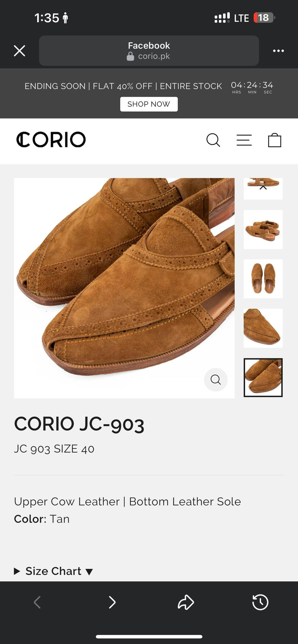This screenshot has height=644, width=298.
Task: Open the shopping bag cart icon
Action: (x=275, y=140)
